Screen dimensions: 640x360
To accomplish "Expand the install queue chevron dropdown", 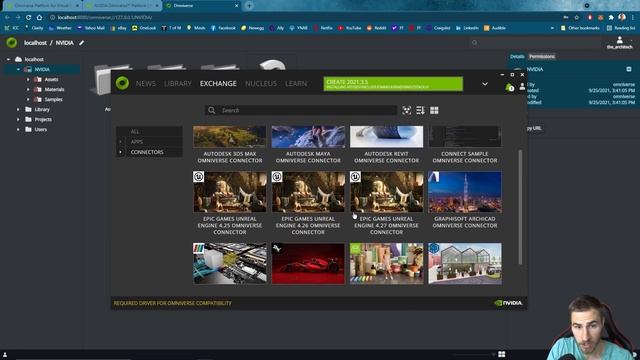I will pos(485,84).
